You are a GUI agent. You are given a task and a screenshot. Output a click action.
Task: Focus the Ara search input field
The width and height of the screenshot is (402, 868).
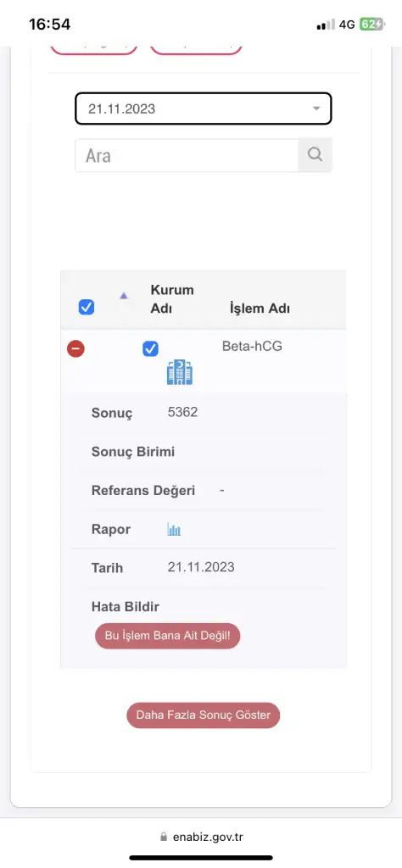(x=187, y=156)
